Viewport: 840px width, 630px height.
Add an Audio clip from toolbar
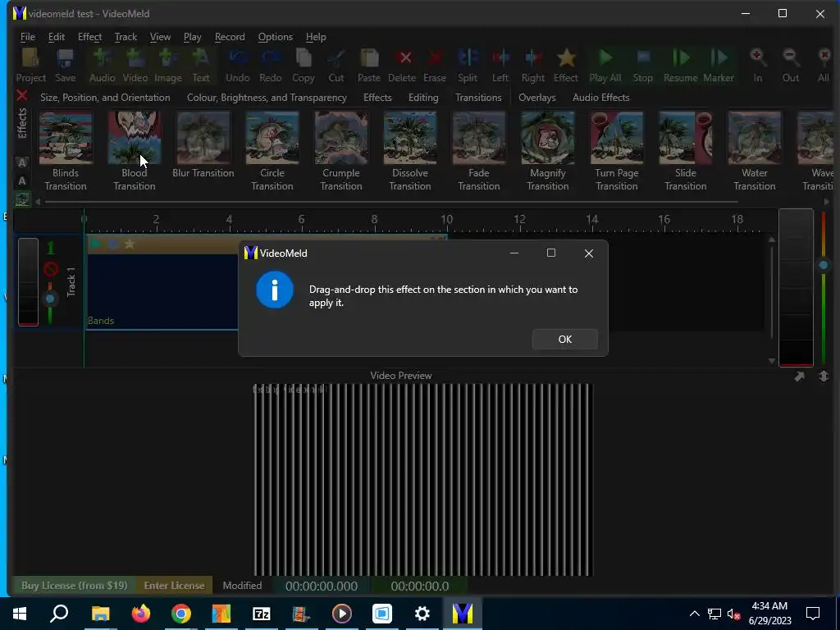pyautogui.click(x=102, y=66)
